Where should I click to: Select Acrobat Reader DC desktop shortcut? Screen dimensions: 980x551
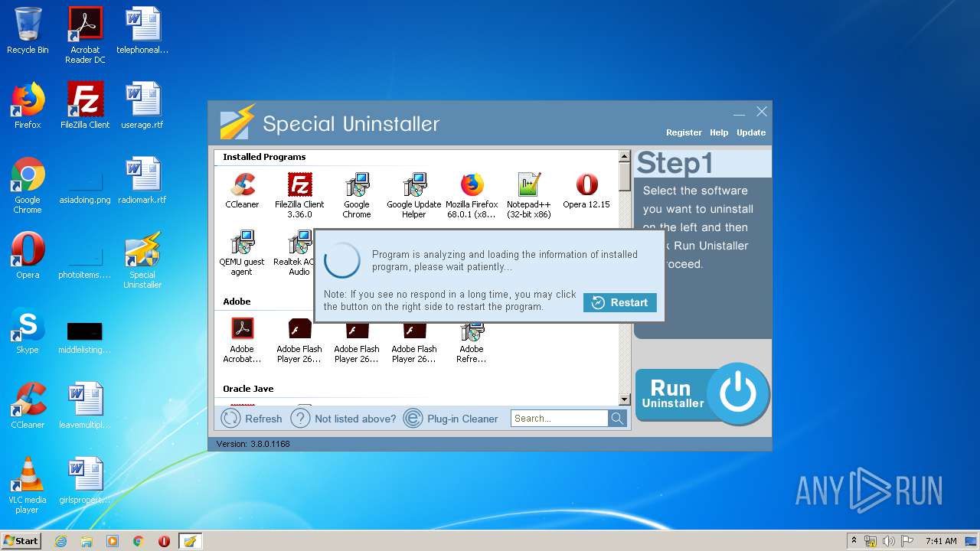pos(85,35)
